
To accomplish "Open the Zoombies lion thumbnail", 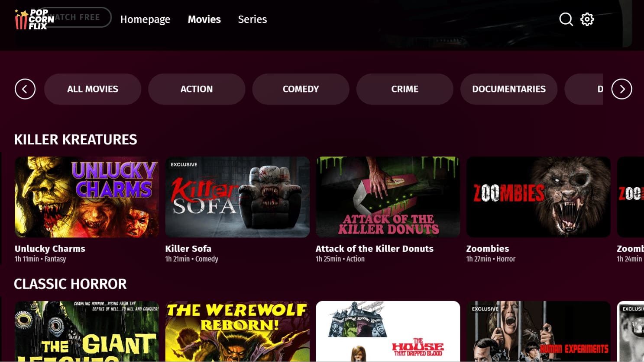I will coord(538,197).
